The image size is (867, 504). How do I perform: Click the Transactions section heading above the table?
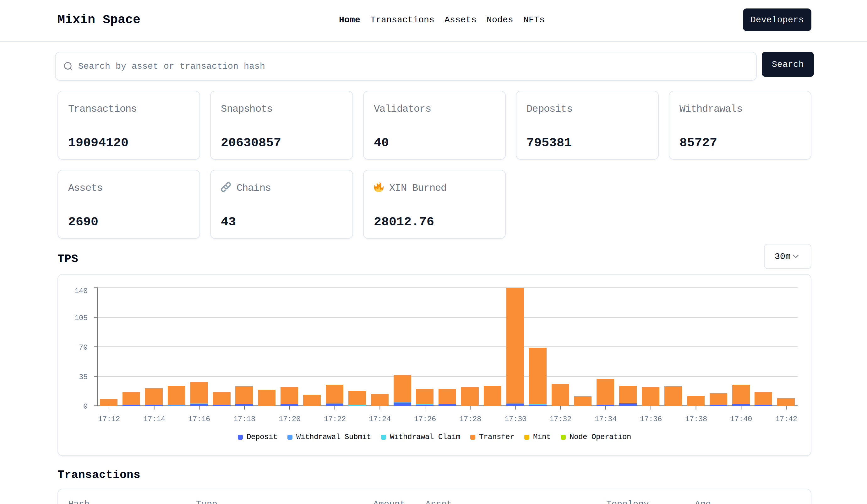coord(99,475)
